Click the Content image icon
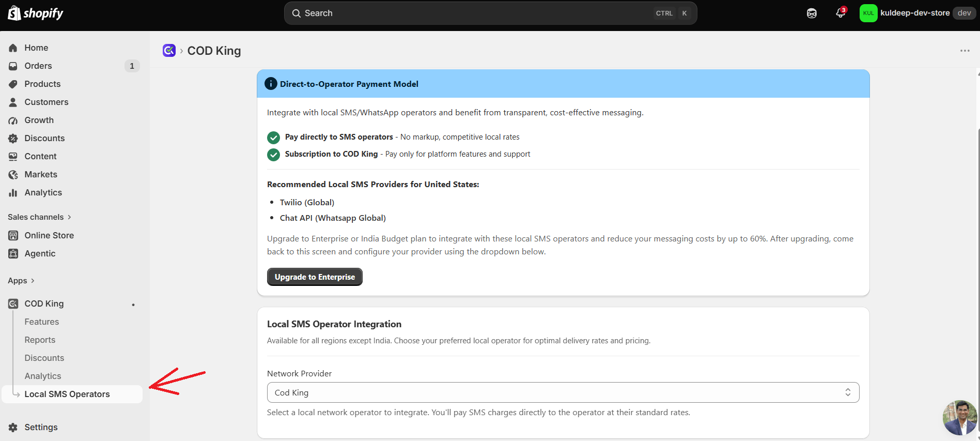The height and width of the screenshot is (441, 980). (13, 156)
